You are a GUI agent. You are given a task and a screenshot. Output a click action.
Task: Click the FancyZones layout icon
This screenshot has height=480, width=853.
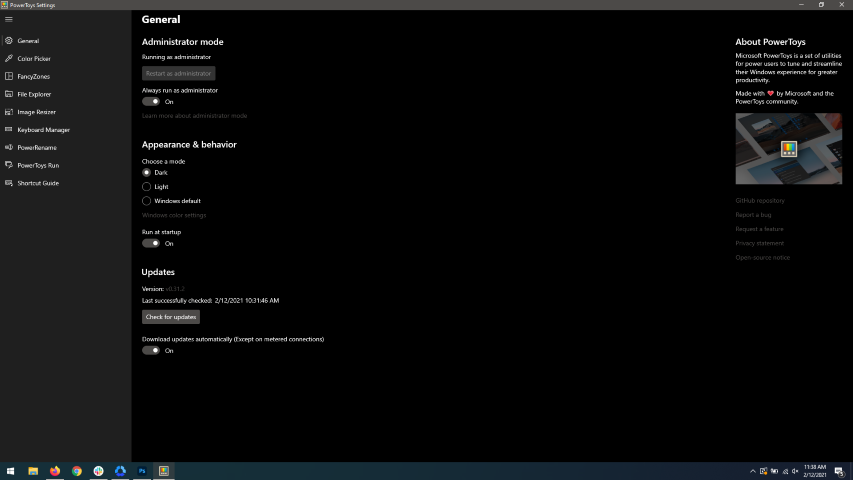tap(9, 76)
